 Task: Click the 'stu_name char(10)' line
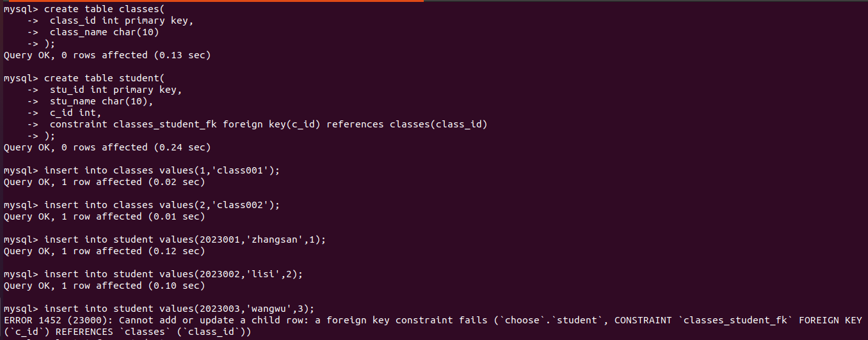[x=101, y=101]
